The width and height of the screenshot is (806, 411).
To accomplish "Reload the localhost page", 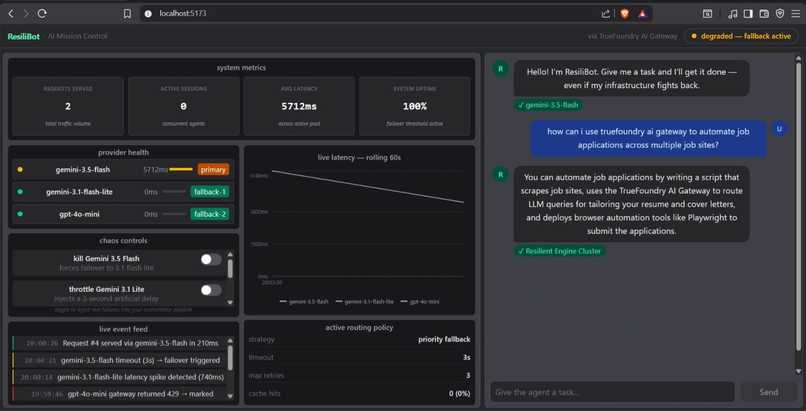I will tap(42, 14).
